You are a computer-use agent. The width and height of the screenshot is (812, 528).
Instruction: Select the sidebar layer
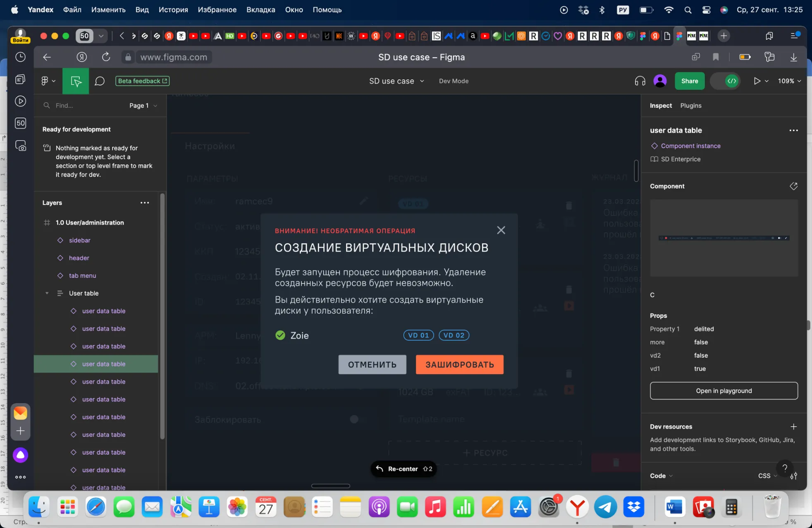point(79,240)
